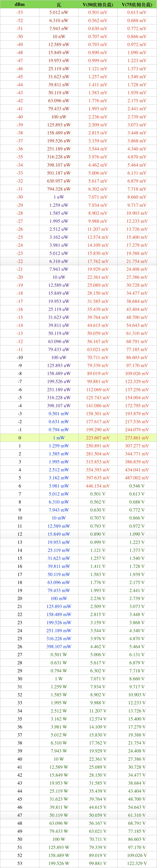This screenshot has width=157, height=868.
Task: Select the 99.881 mV value
Action: click(x=98, y=381)
